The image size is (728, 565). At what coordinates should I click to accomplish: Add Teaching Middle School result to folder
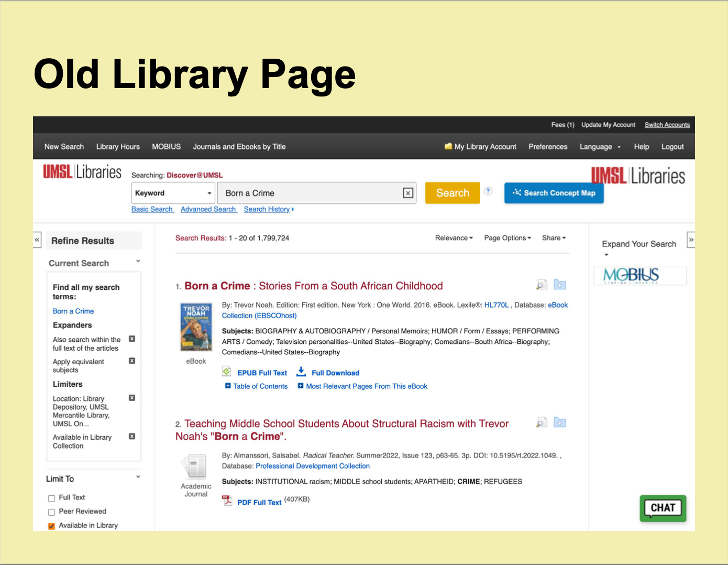coord(560,422)
